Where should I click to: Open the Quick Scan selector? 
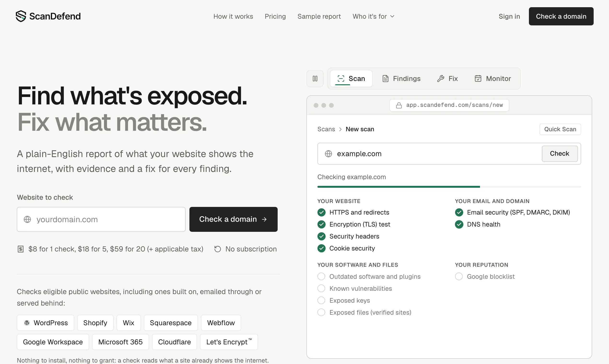[x=560, y=129]
